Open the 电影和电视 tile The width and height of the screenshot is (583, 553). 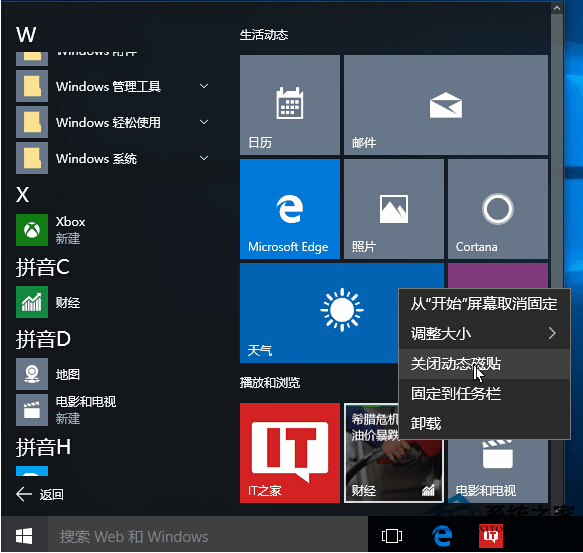click(498, 472)
